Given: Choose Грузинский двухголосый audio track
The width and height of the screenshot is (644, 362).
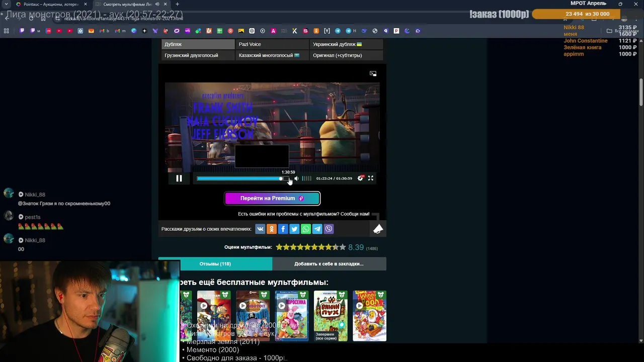Looking at the screenshot, I should [198, 55].
